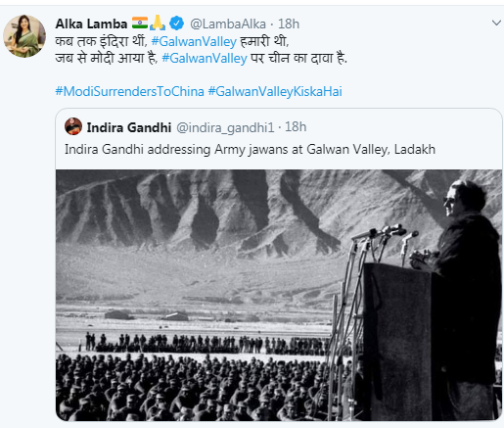Click the first #GalwanValley hashtag
The height and width of the screenshot is (428, 504).
coord(194,41)
